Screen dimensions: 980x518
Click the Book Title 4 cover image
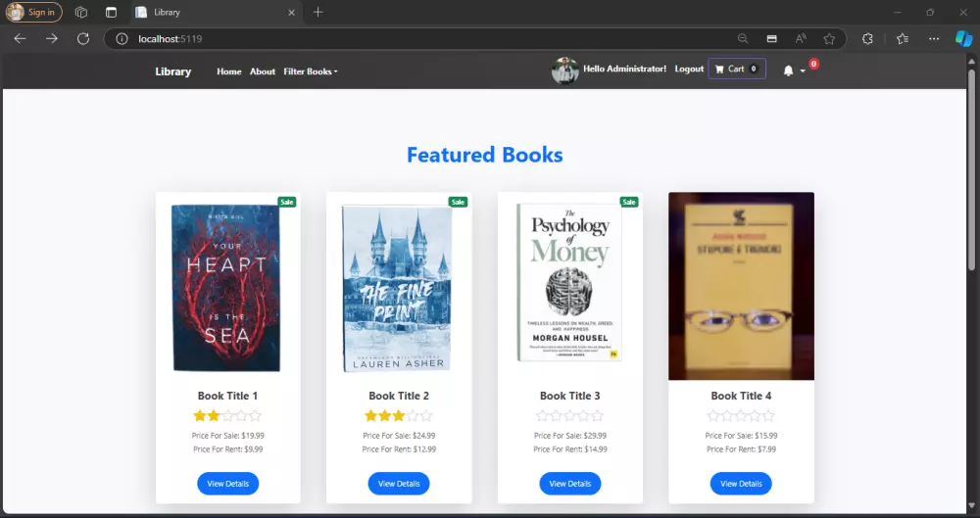coord(741,286)
